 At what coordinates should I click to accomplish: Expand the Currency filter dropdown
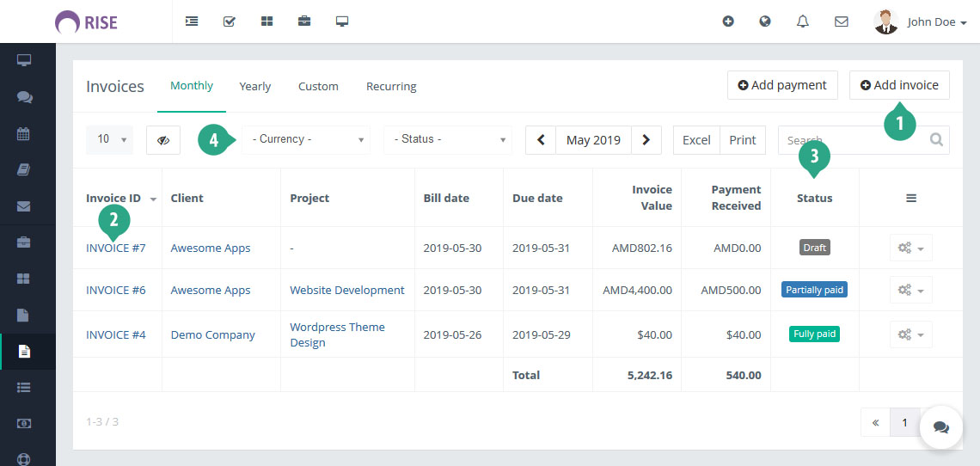coord(305,139)
